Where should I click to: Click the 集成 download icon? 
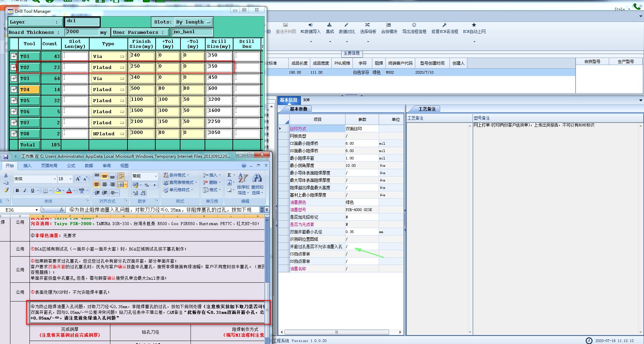point(329,25)
